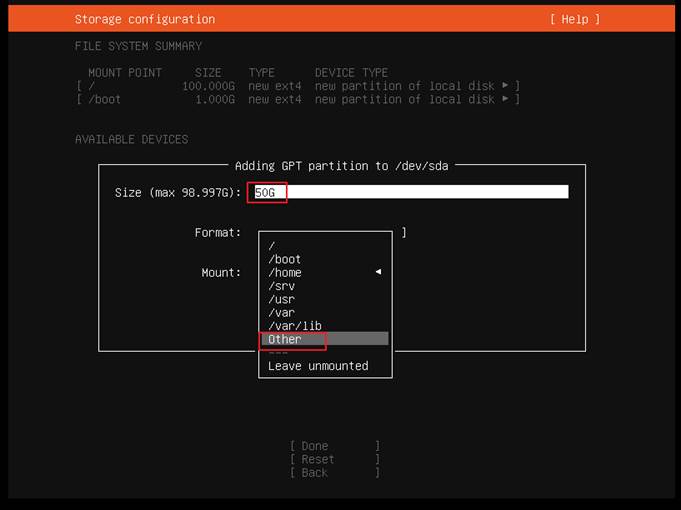Image resolution: width=681 pixels, height=510 pixels.
Task: Expand the /boot 1.000G partition row arrow
Action: 505,99
